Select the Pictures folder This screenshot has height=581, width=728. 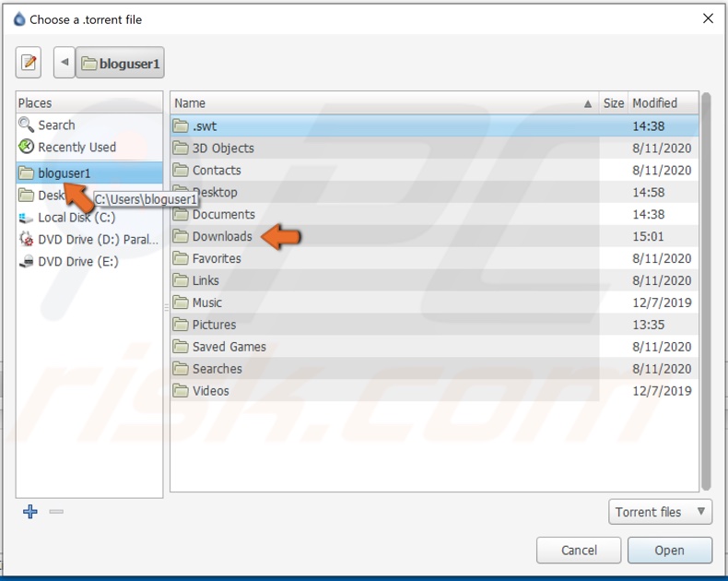tap(435, 325)
